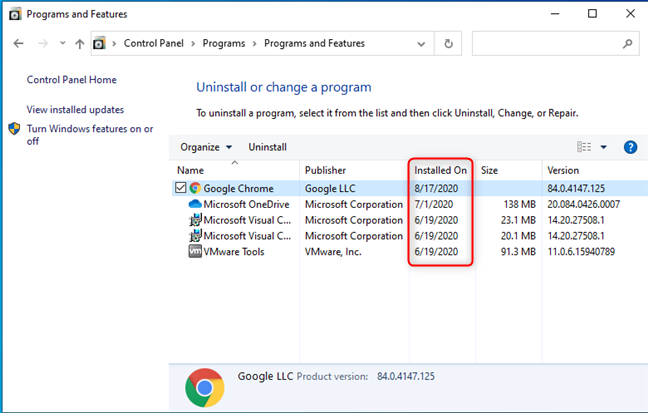The height and width of the screenshot is (413, 648).
Task: Select the Microsoft Visual C... 23.1 MB row
Action: click(247, 220)
